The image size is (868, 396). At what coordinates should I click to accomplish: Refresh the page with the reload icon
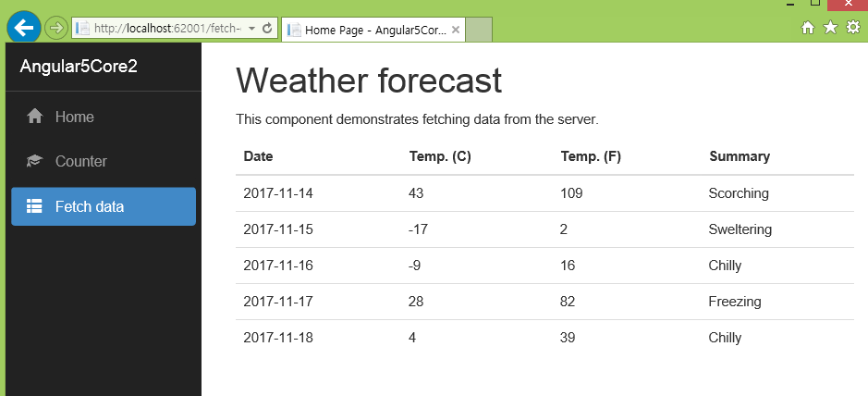267,29
